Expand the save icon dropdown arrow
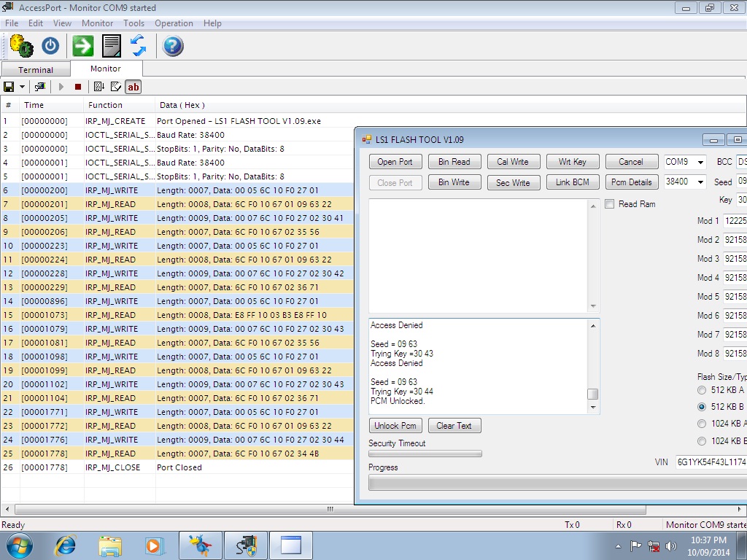This screenshot has width=747, height=560. tap(22, 87)
